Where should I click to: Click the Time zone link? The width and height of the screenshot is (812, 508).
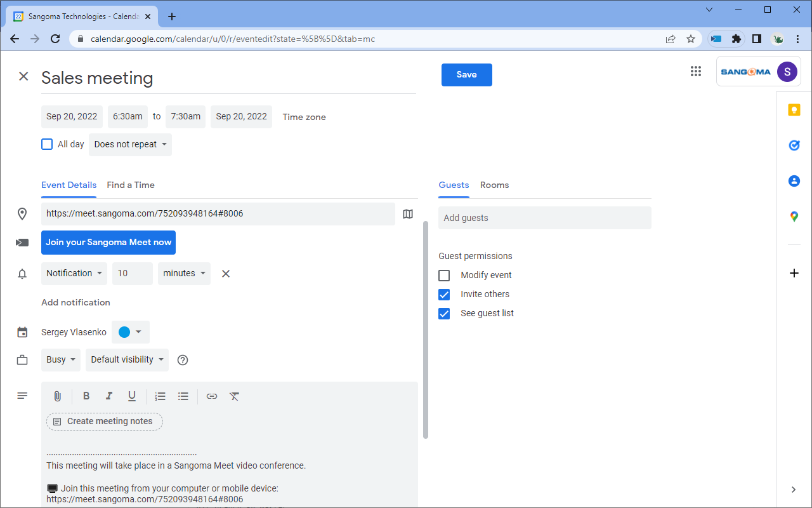(x=304, y=117)
